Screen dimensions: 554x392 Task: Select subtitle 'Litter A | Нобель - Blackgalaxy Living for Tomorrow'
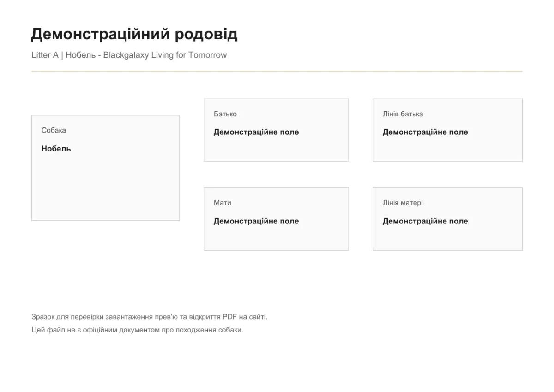tap(129, 55)
